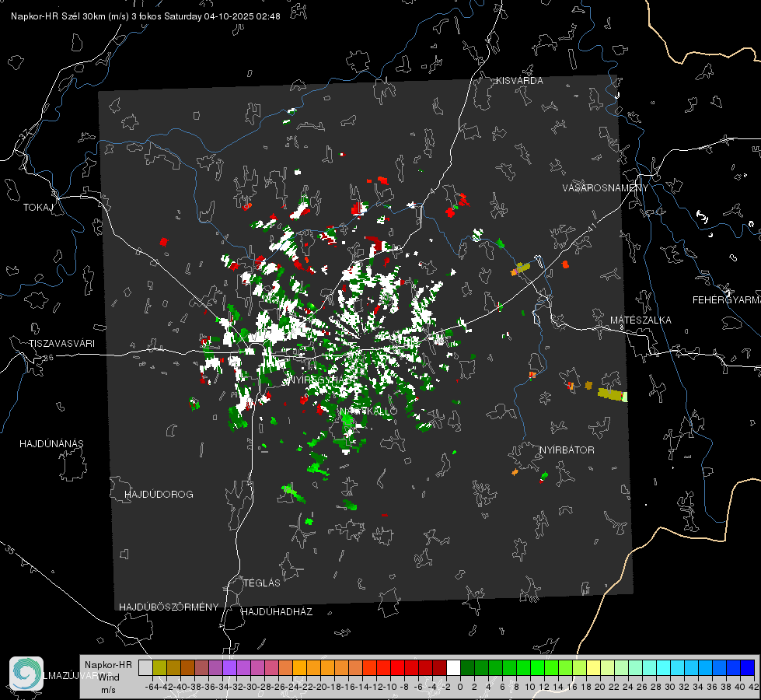Click the Napkor-HR legend title
The image size is (761, 700).
(x=108, y=665)
